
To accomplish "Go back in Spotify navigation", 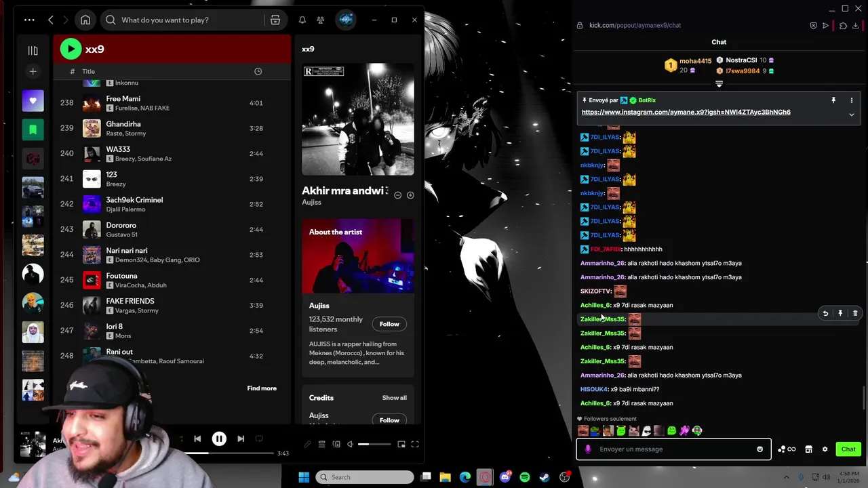I will (51, 20).
